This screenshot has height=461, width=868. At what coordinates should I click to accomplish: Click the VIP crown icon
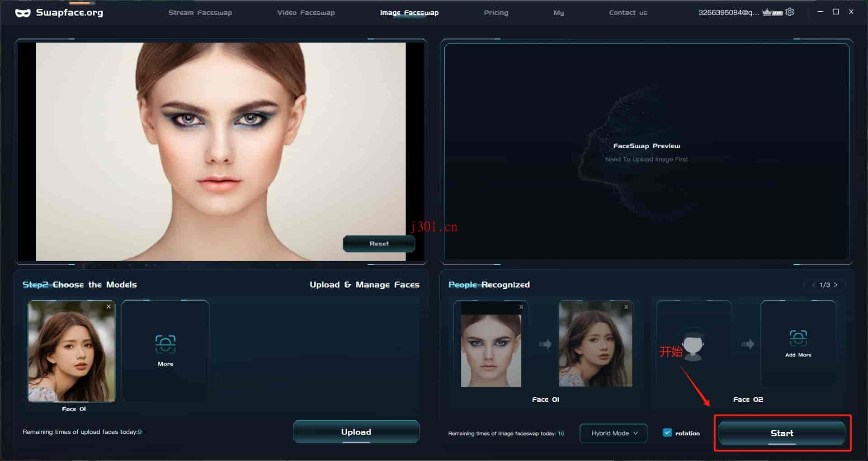pos(772,12)
